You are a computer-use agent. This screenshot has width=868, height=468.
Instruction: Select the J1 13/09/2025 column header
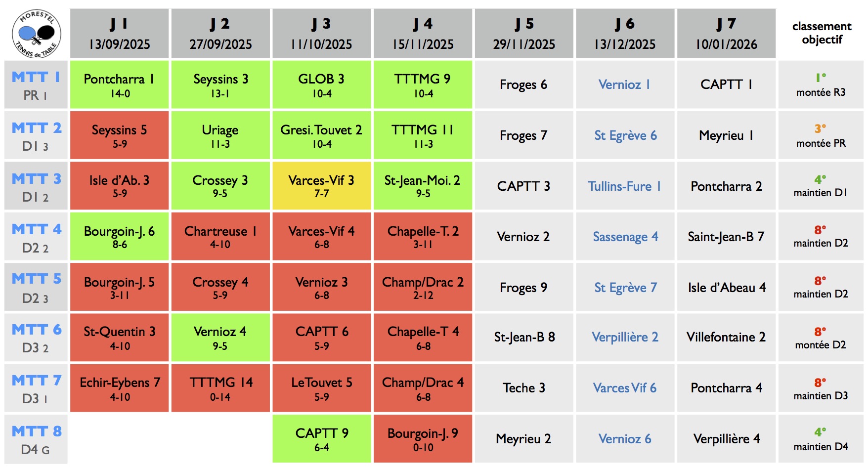(x=120, y=34)
